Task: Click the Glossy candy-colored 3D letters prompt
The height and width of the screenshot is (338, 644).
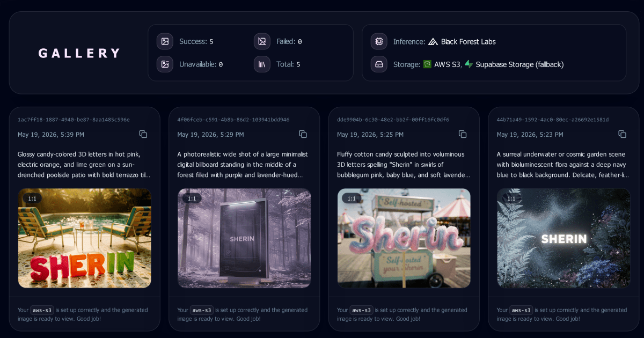Action: pyautogui.click(x=84, y=164)
